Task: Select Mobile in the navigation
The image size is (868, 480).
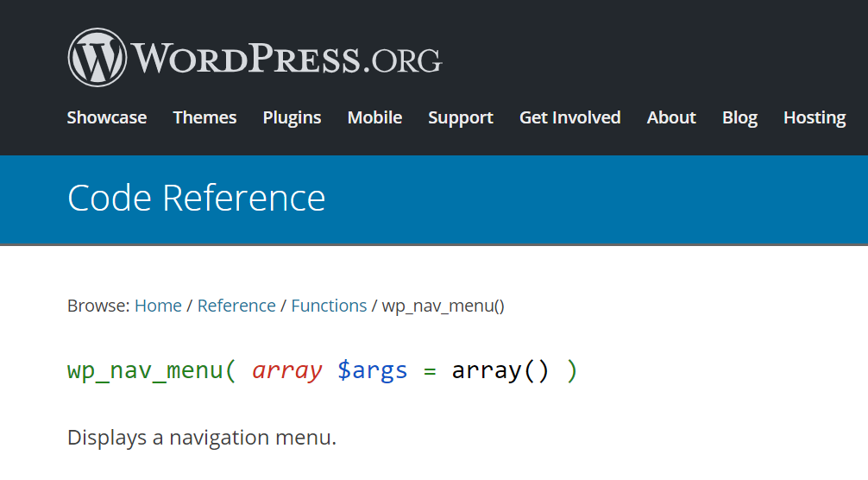Action: tap(374, 117)
